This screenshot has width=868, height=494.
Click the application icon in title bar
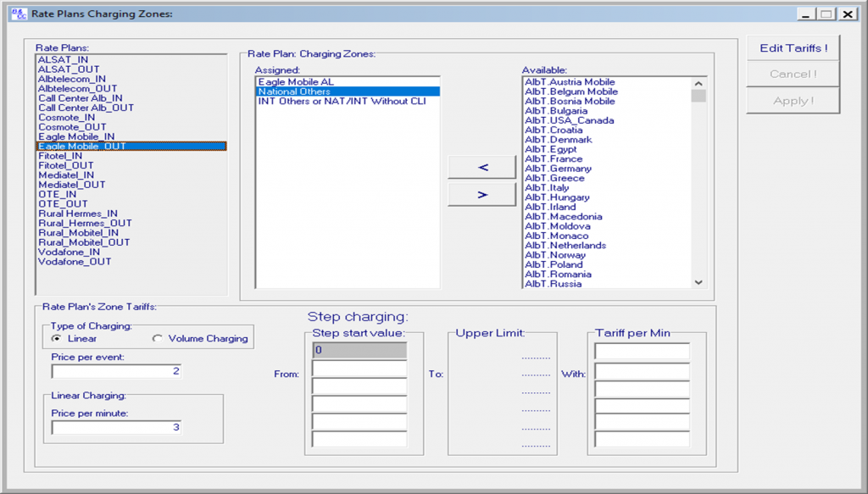[19, 14]
